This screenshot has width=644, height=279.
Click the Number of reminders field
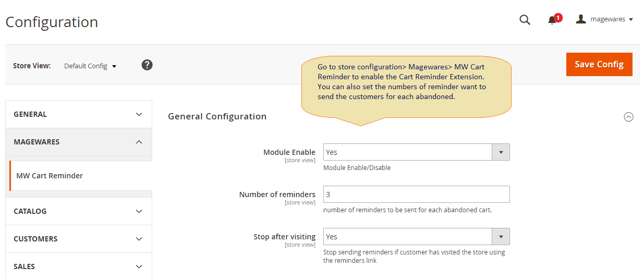pyautogui.click(x=416, y=195)
